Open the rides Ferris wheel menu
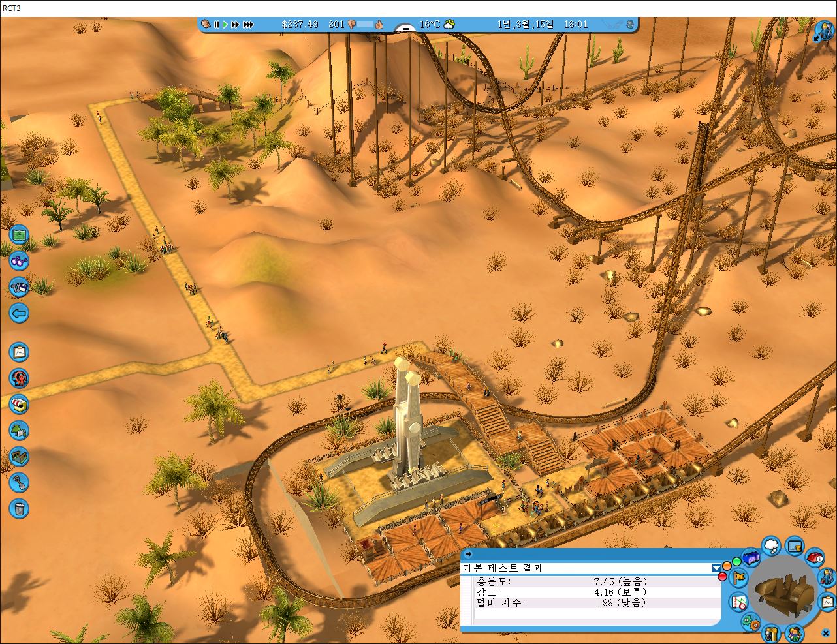Viewport: 837px width, 644px height. 20,378
